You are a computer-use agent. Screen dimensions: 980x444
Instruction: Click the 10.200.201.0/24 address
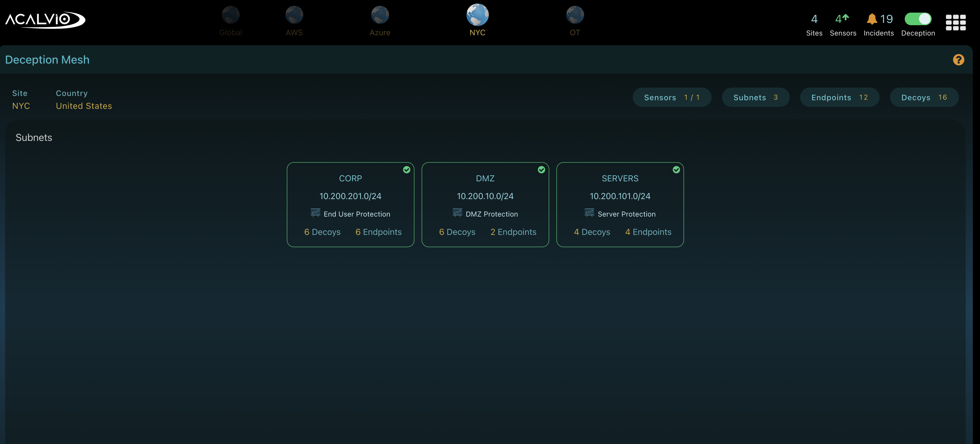coord(350,196)
